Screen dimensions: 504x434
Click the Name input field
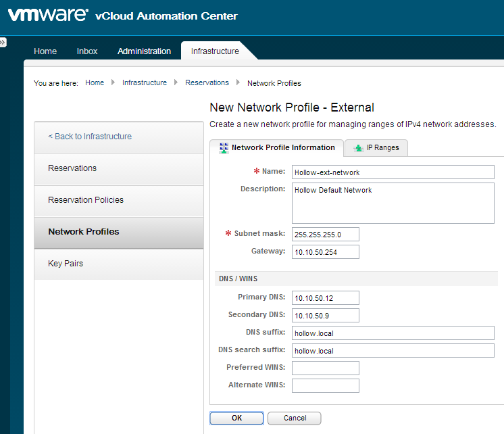[393, 172]
